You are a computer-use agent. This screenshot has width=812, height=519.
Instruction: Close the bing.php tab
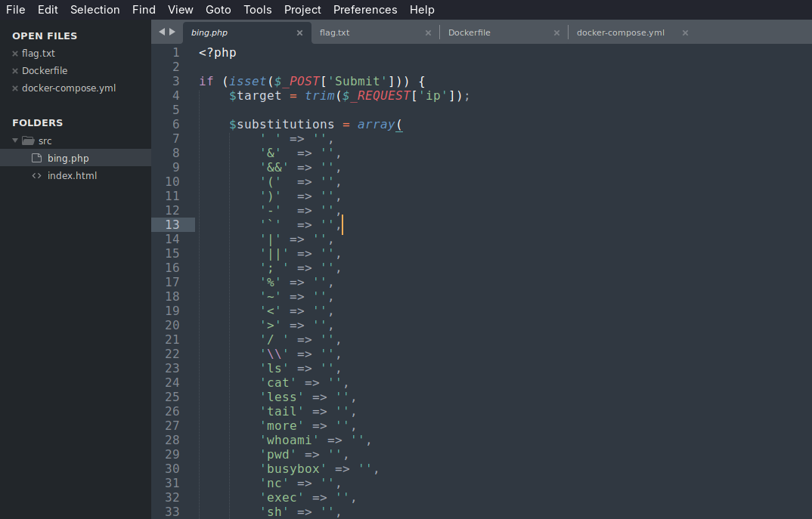click(299, 32)
